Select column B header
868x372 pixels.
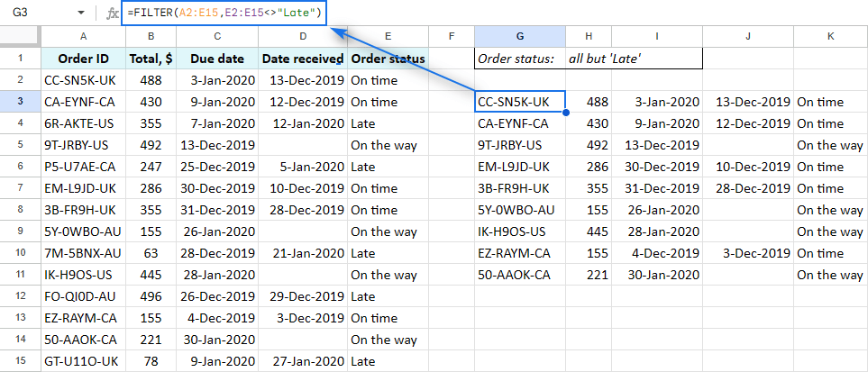151,37
